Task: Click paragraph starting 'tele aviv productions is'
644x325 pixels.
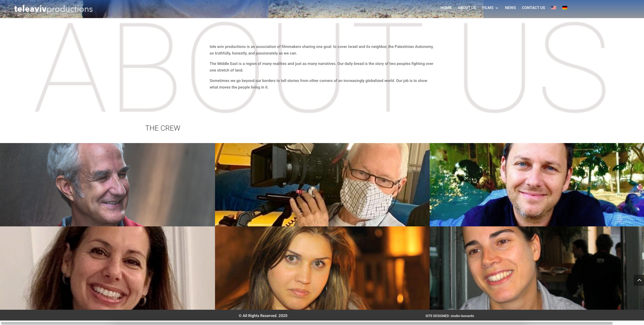Action: pyautogui.click(x=321, y=50)
